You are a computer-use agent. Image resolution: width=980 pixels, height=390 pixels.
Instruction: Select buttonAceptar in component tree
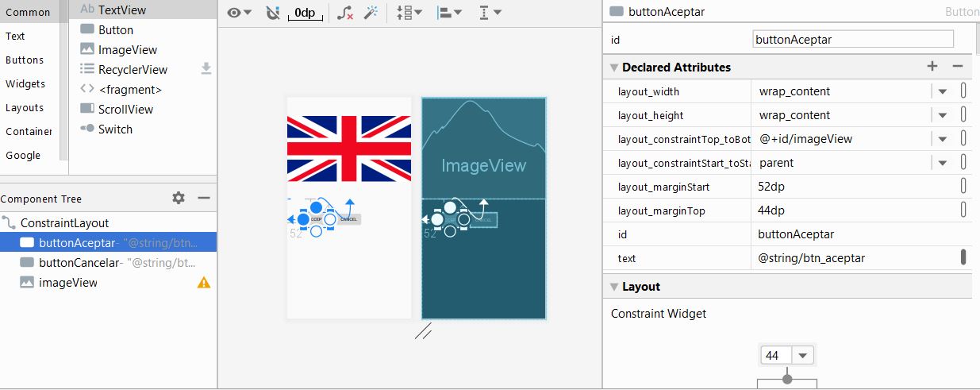coord(108,243)
